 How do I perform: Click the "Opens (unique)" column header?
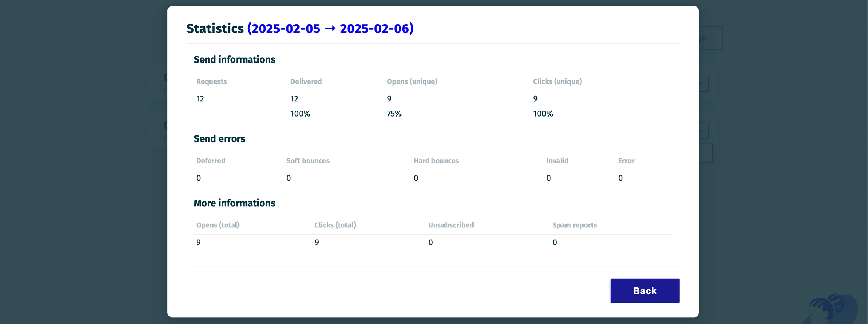412,81
